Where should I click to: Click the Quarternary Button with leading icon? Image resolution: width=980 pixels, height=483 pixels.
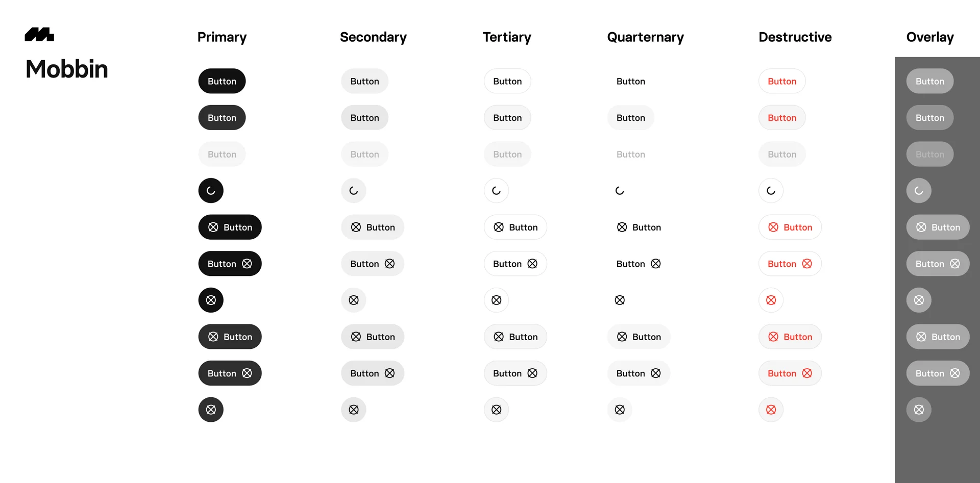click(x=639, y=227)
